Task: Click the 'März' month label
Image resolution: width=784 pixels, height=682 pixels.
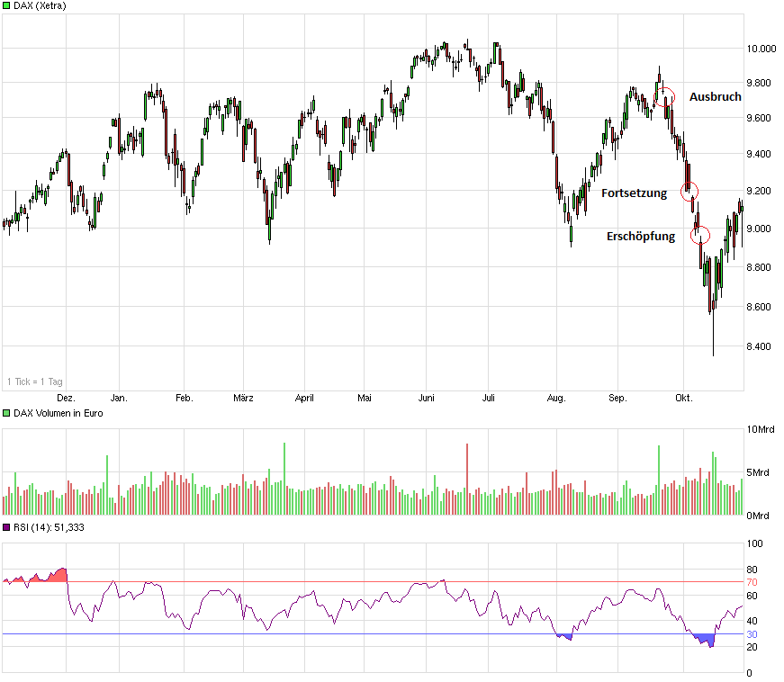Action: [244, 399]
